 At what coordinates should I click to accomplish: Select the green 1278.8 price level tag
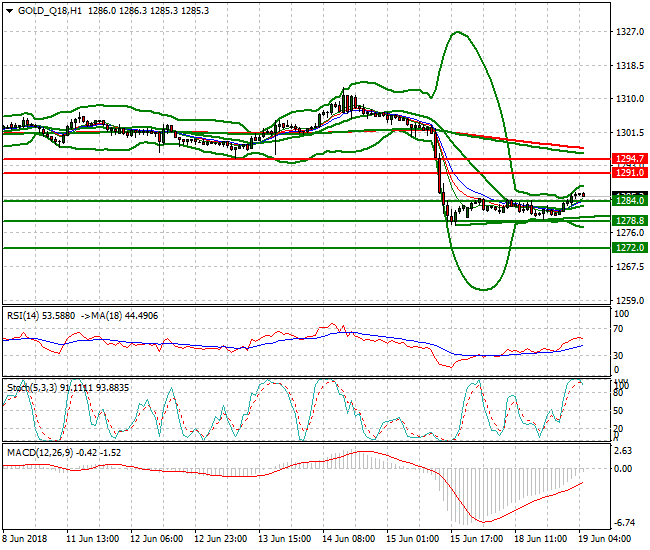(631, 220)
